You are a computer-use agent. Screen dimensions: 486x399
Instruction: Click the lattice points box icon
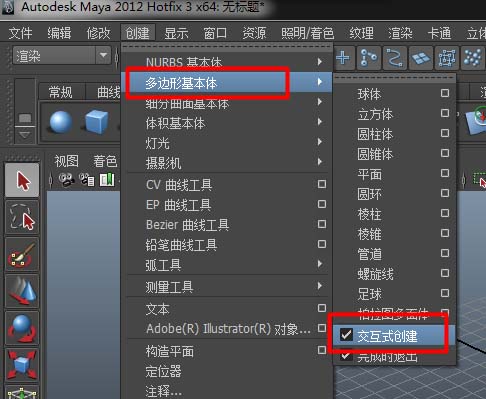click(447, 58)
